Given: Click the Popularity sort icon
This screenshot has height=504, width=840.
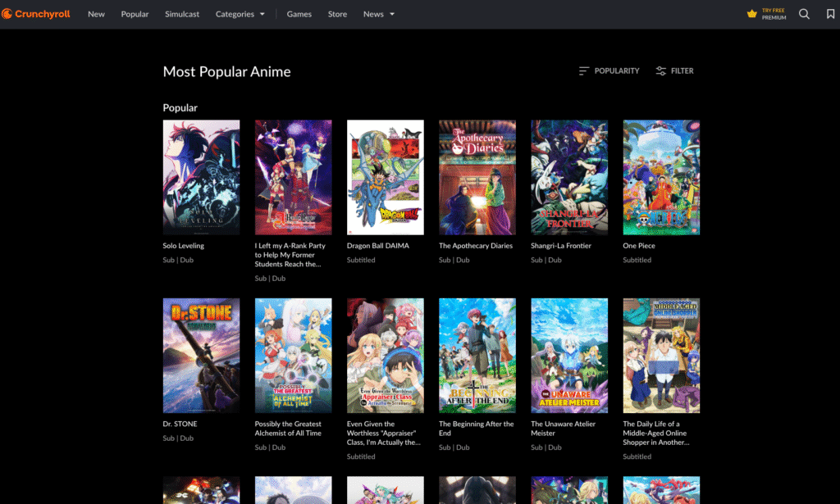Looking at the screenshot, I should [x=584, y=70].
